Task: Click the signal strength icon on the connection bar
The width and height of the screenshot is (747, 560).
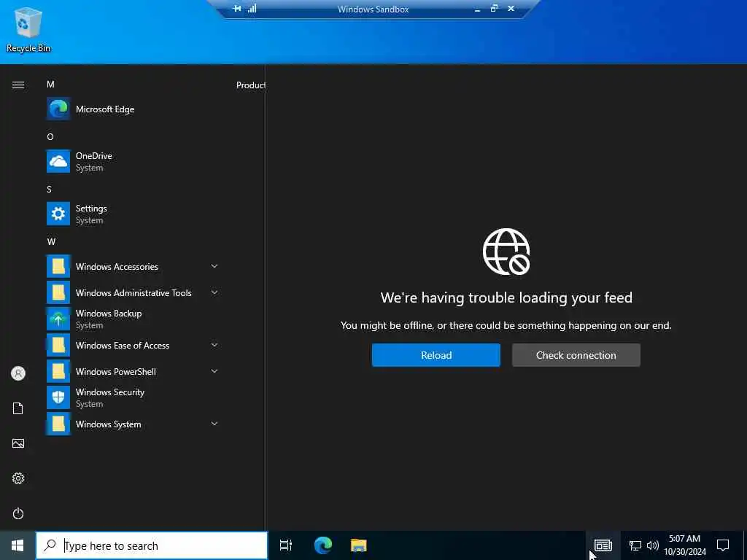Action: [252, 9]
